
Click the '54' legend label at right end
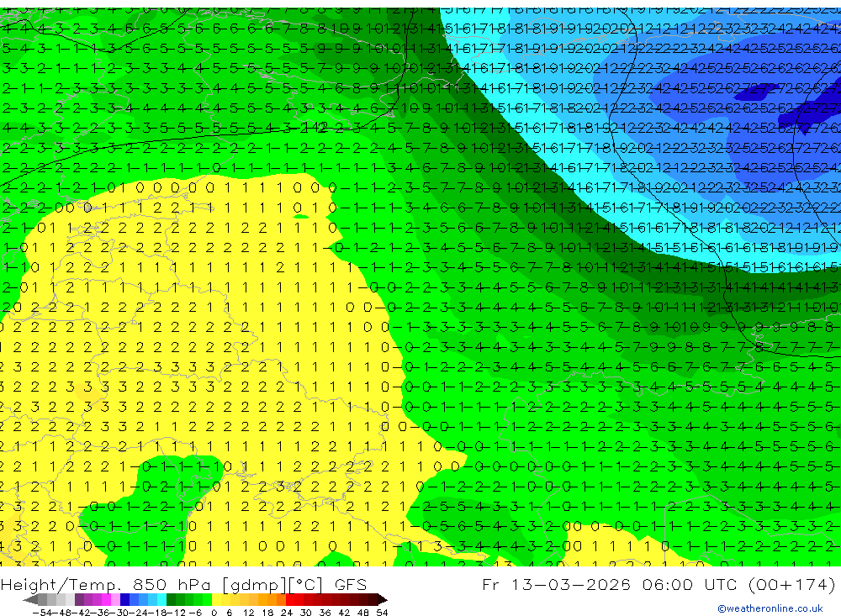tap(382, 613)
